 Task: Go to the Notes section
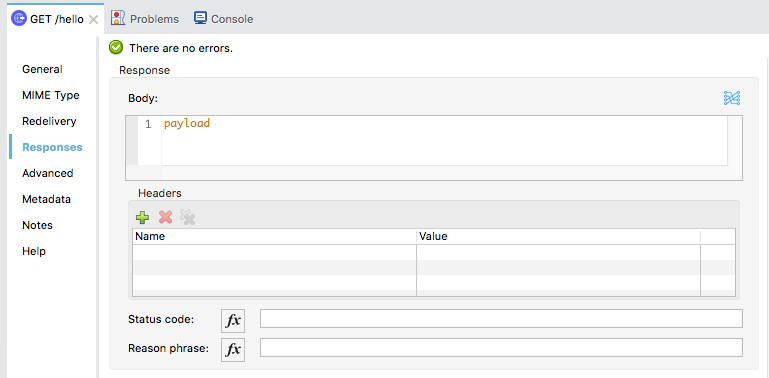tap(37, 225)
